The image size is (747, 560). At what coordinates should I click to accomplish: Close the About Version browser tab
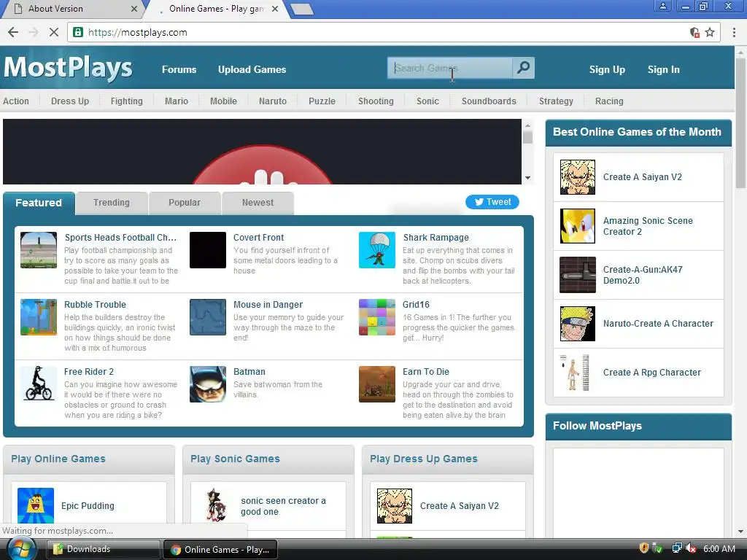pos(134,9)
